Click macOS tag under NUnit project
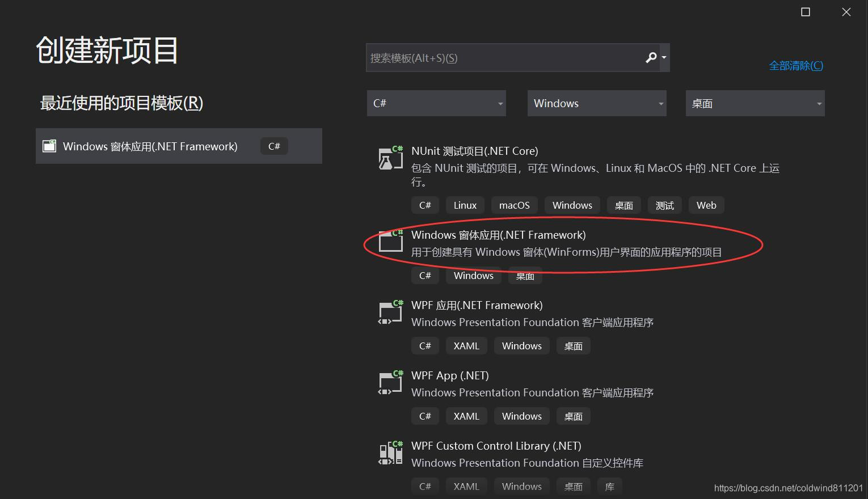868x499 pixels. coord(514,205)
